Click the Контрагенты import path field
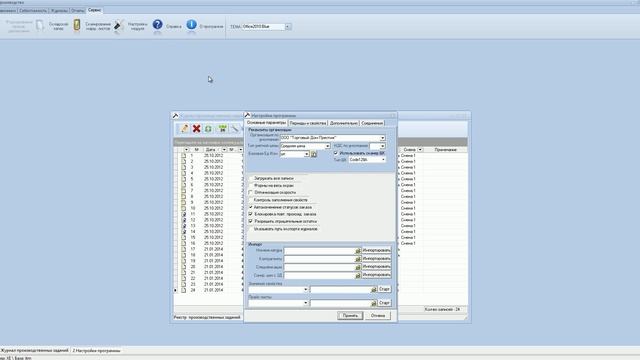Viewport: 640px width, 360px height. [x=320, y=259]
